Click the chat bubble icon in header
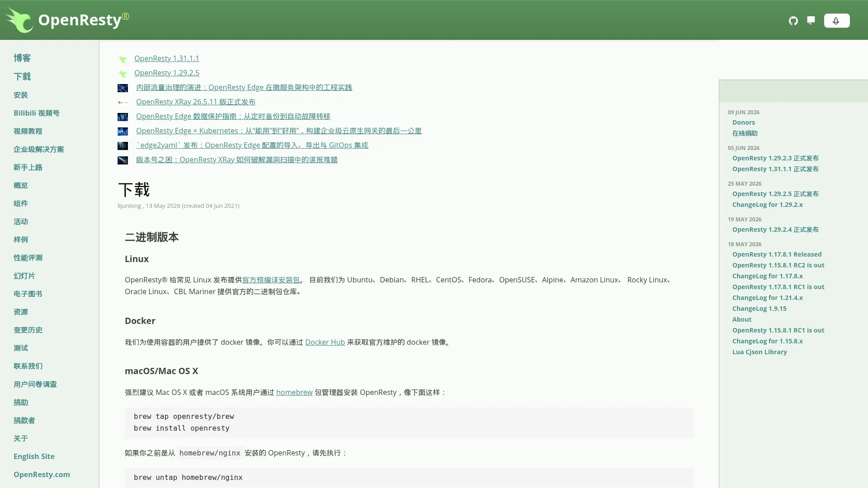Viewport: 868px width, 488px height. [x=811, y=20]
